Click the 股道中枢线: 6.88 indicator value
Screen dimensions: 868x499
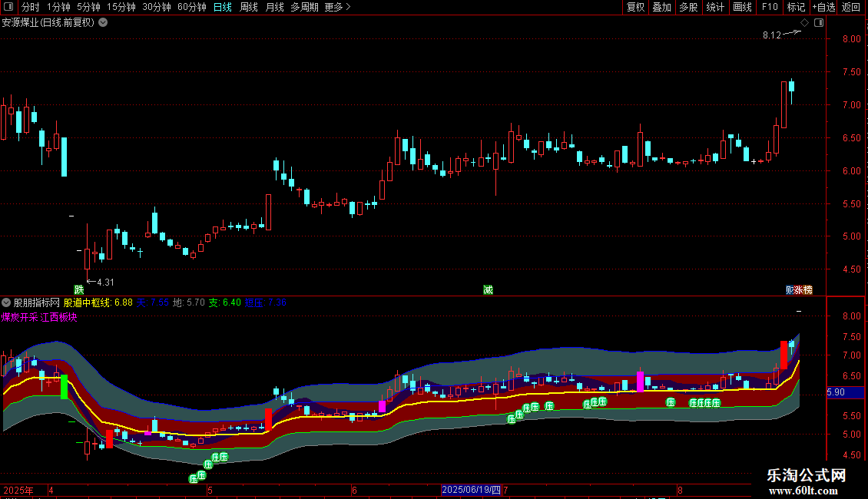98,302
